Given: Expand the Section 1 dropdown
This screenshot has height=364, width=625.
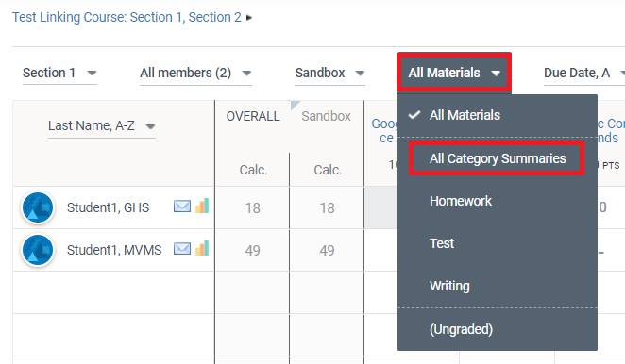Looking at the screenshot, I should click(x=59, y=73).
